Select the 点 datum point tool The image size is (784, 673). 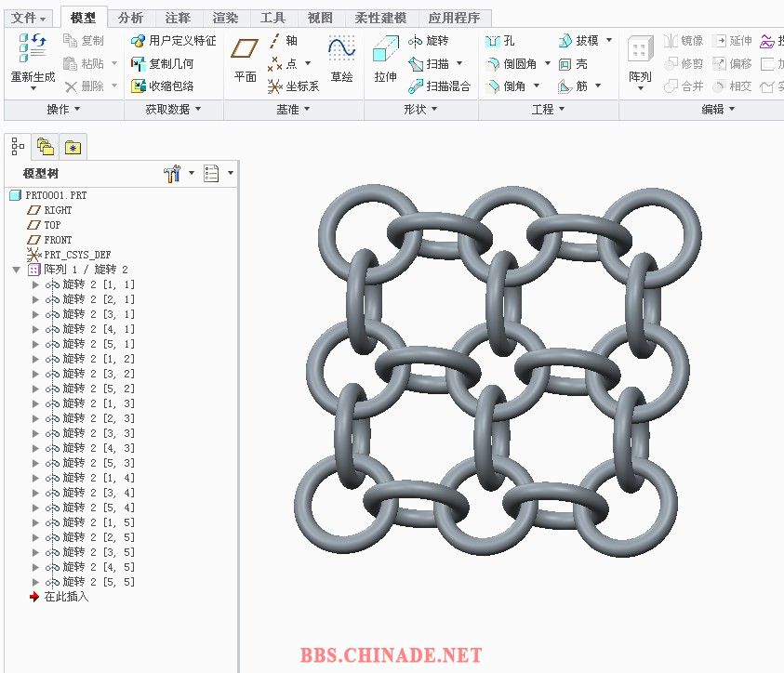pos(283,63)
